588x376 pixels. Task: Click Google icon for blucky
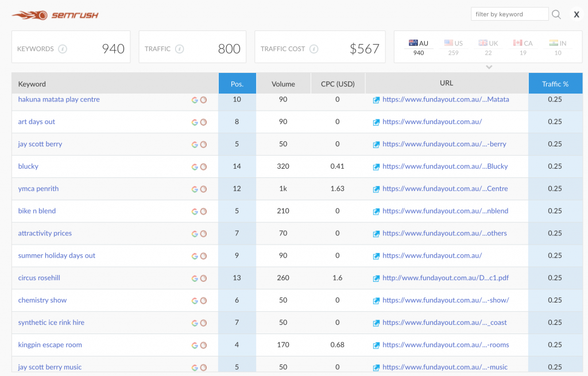click(x=195, y=167)
